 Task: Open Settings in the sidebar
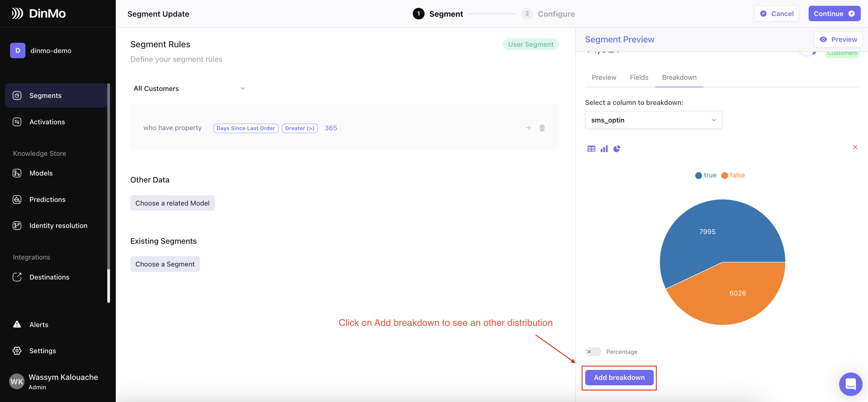(42, 350)
